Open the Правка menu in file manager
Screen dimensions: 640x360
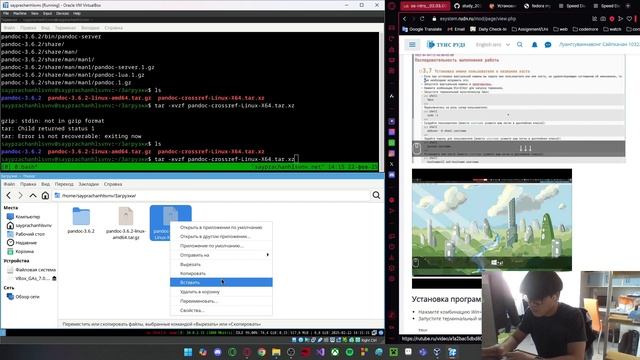pos(28,184)
